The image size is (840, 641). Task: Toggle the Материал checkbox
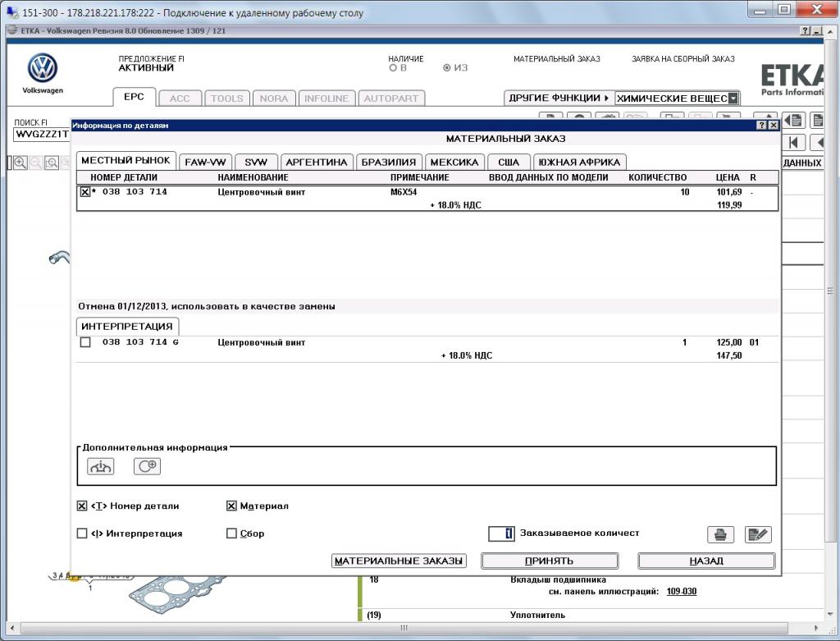(x=231, y=506)
